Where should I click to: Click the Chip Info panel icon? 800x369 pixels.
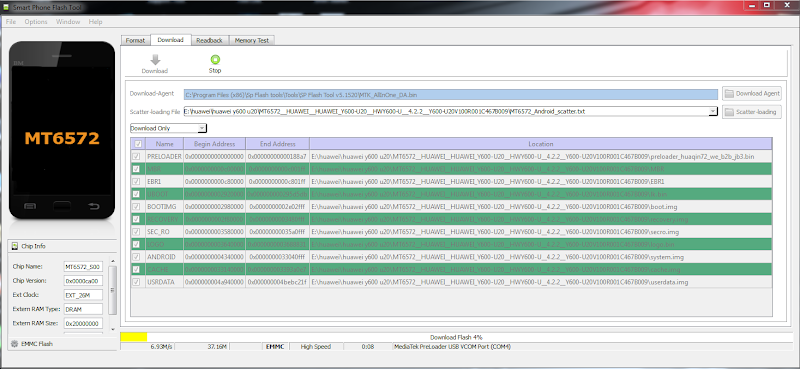pos(14,246)
